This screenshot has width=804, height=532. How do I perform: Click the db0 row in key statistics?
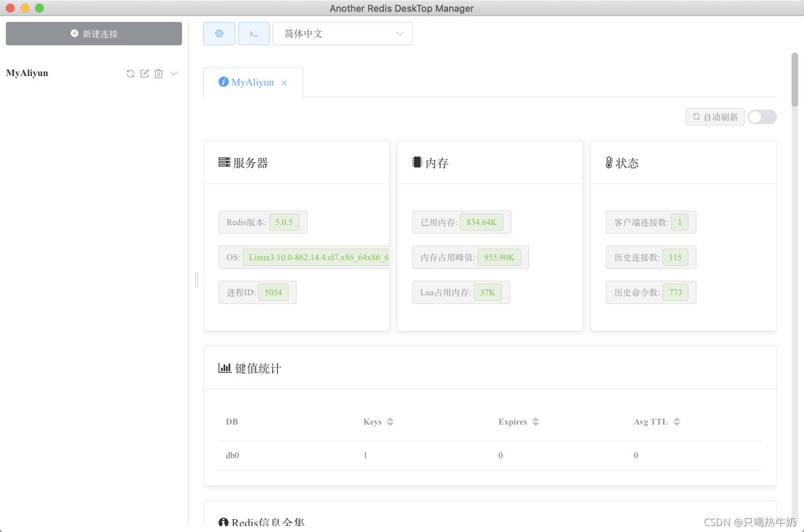[x=490, y=455]
